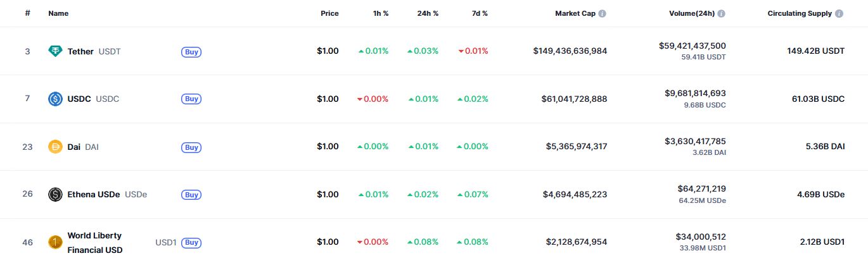Sort by the Name column header
Viewport: 868px width, 258px height.
58,13
